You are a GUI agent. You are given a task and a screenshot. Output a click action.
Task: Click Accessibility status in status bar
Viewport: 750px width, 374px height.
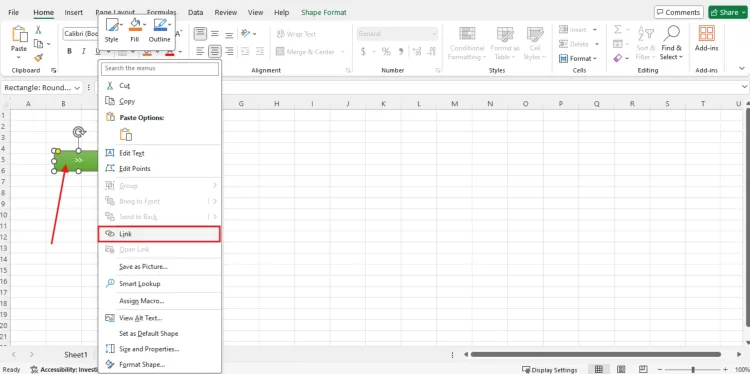coord(64,369)
